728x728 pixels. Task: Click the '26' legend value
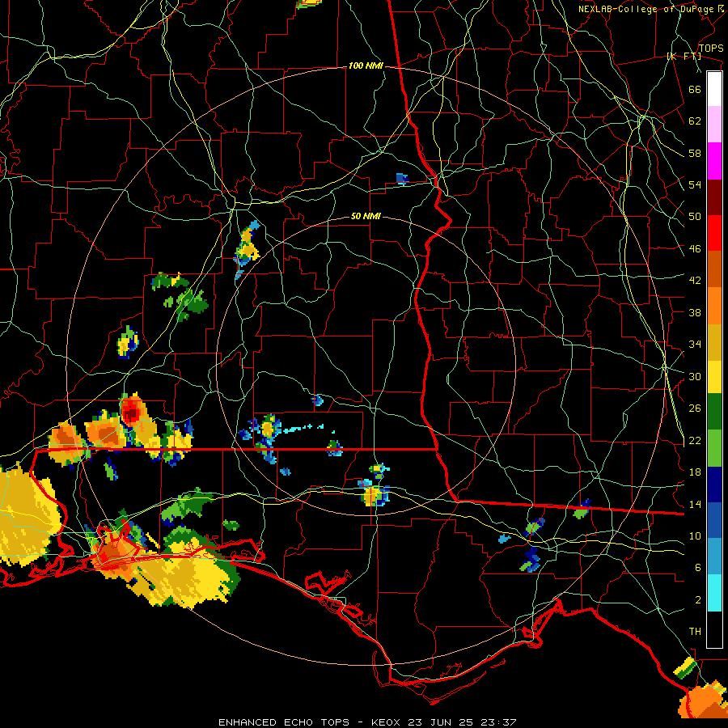[695, 408]
